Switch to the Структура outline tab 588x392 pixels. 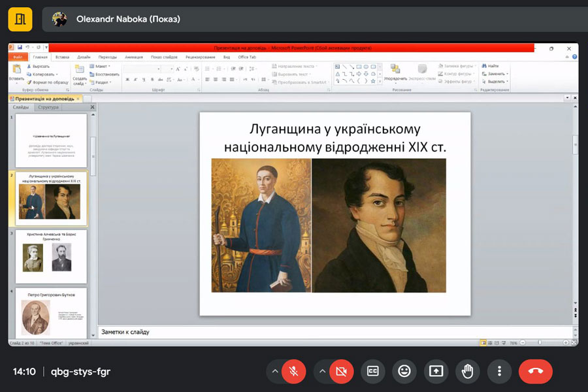48,107
